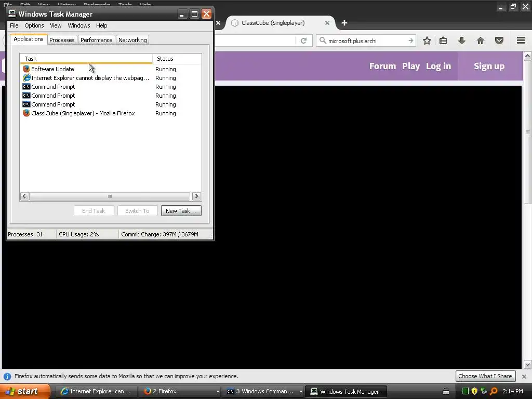Image resolution: width=532 pixels, height=399 pixels.
Task: Select the third Command Prompt task row
Action: 110,104
